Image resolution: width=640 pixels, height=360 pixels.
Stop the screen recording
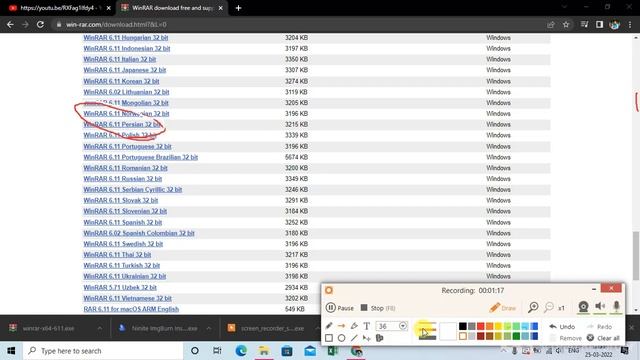point(378,308)
